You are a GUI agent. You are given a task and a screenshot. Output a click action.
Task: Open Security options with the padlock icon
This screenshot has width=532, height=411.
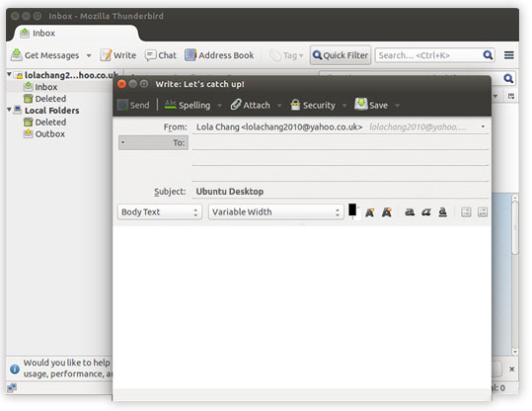[313, 105]
